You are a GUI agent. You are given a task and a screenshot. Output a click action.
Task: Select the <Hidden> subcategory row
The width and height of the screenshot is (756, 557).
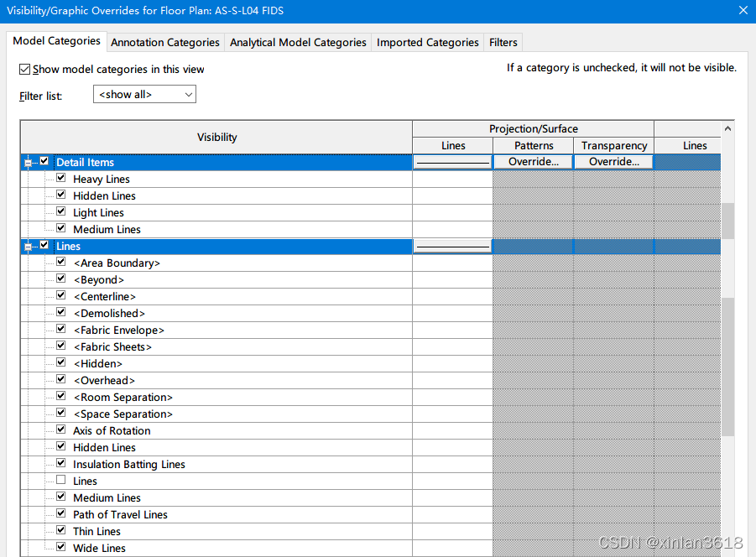click(98, 364)
